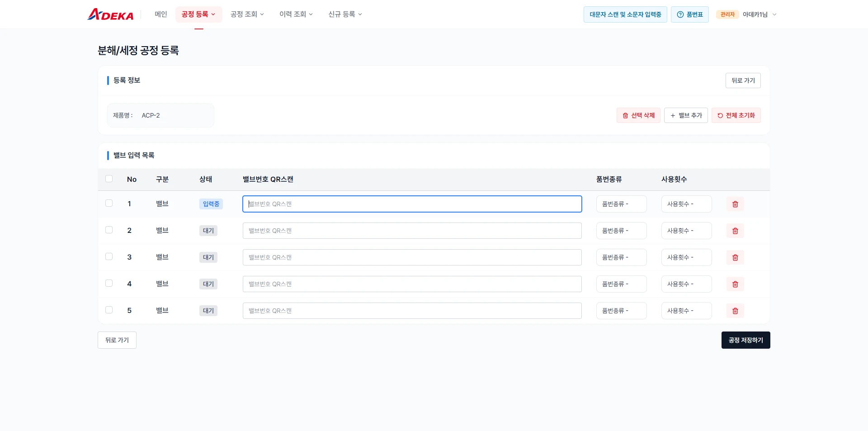Viewport: 868px width, 431px height.
Task: Click the 대기 status badge in row 2
Action: point(208,231)
